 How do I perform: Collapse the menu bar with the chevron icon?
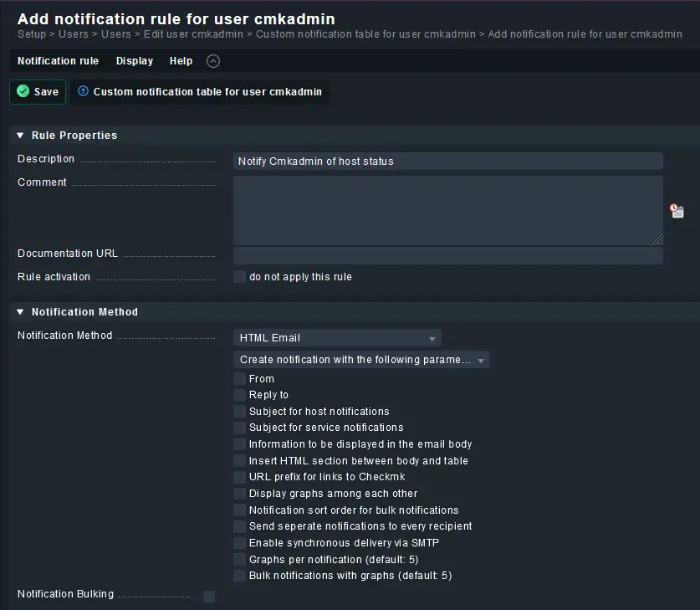coord(212,60)
